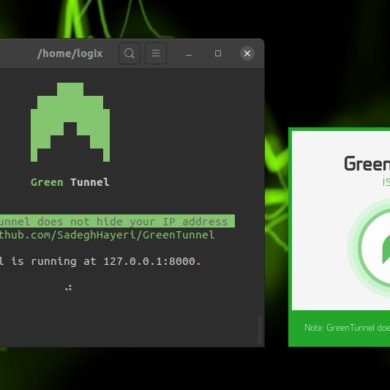Minimize the terminal window

tap(189, 53)
